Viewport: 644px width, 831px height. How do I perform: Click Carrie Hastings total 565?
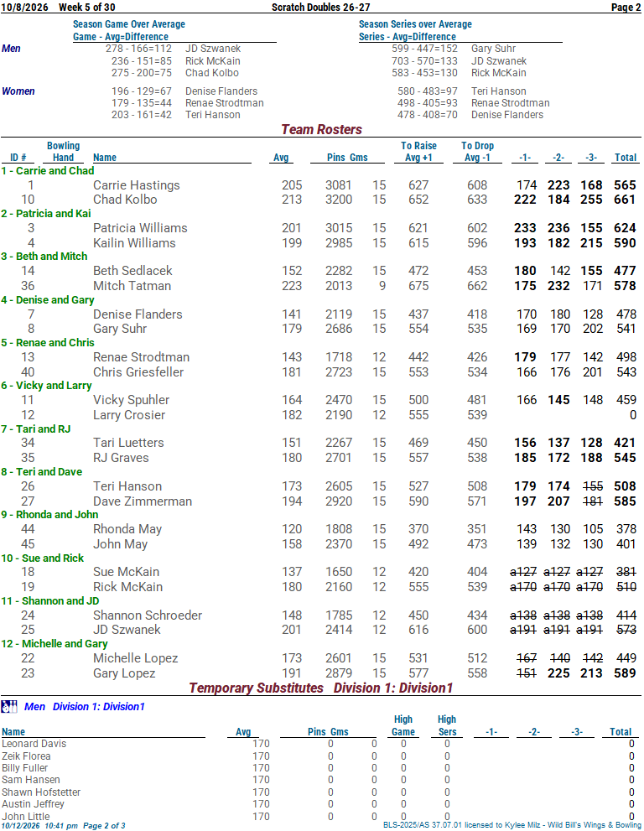(x=625, y=185)
